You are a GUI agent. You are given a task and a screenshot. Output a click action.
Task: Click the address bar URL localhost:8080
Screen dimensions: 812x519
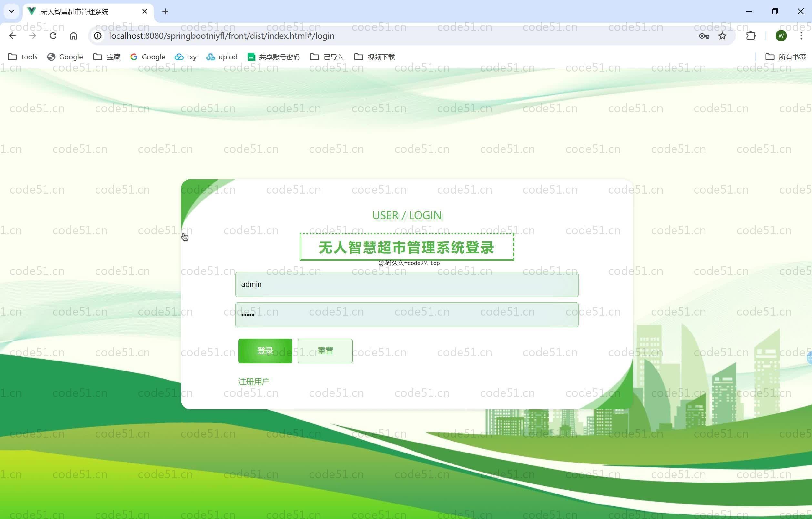pyautogui.click(x=221, y=36)
